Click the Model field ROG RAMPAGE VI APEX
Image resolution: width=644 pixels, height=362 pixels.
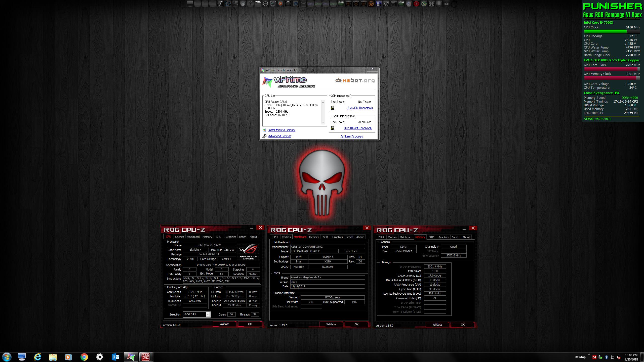(x=314, y=251)
